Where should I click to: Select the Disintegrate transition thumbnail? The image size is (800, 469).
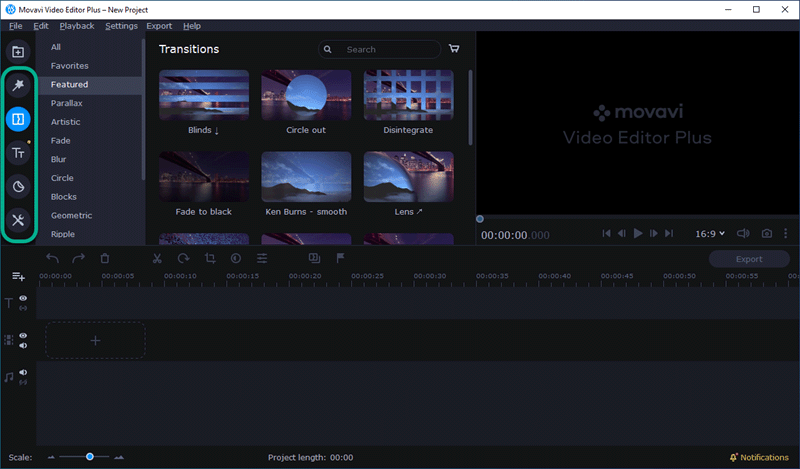pyautogui.click(x=408, y=95)
